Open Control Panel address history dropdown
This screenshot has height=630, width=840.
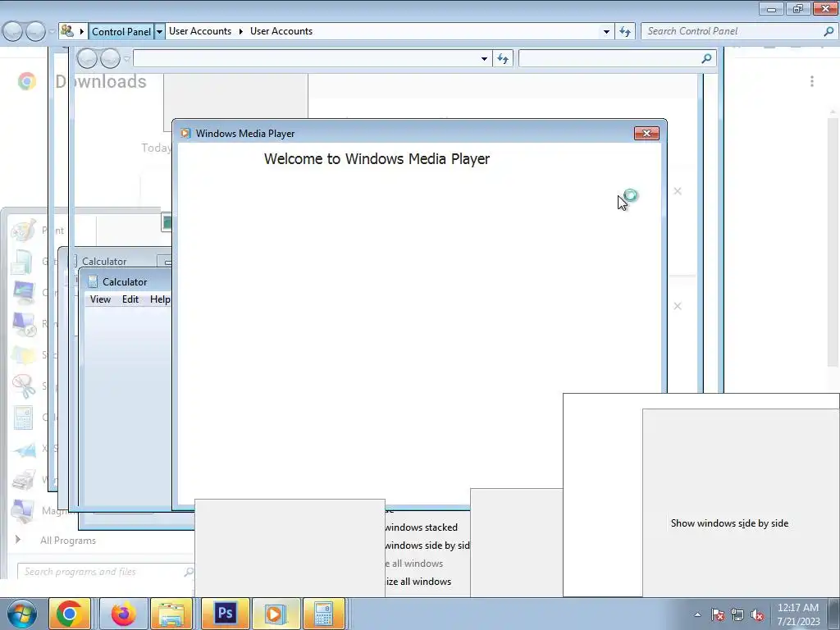[606, 32]
